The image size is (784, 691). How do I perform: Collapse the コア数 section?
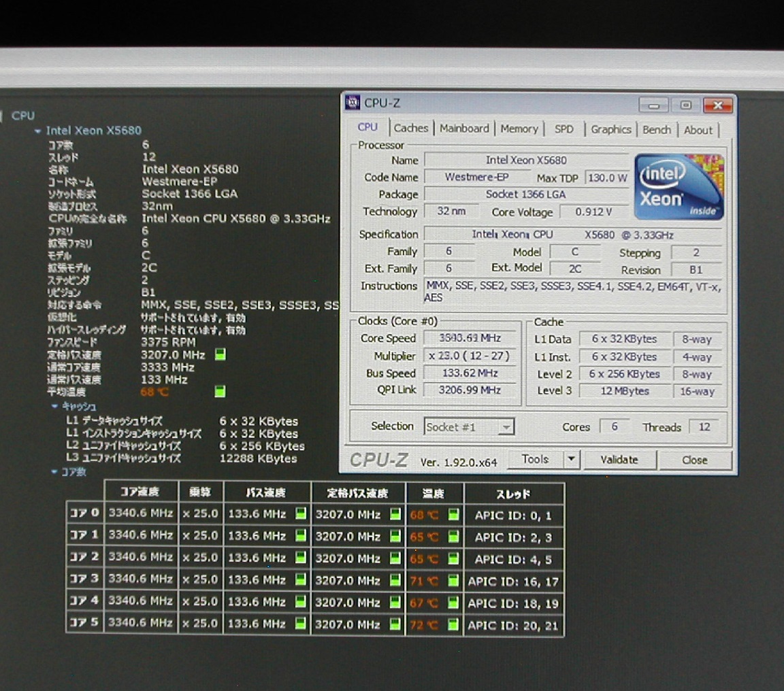[x=54, y=471]
